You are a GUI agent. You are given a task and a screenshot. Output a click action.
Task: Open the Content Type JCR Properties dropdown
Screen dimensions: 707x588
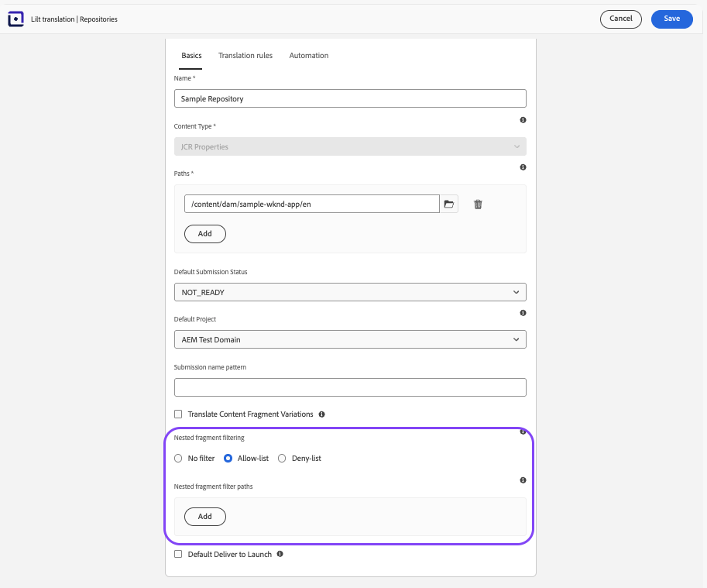point(350,146)
